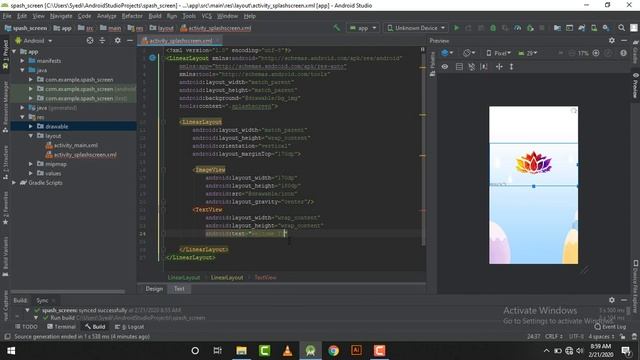
Task: Open the File menu
Action: click(7, 16)
